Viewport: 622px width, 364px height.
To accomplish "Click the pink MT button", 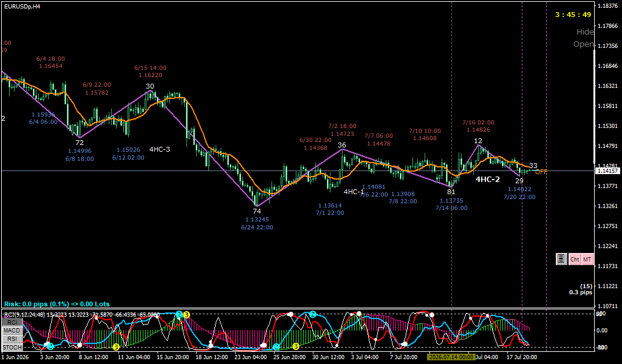I will [x=587, y=260].
